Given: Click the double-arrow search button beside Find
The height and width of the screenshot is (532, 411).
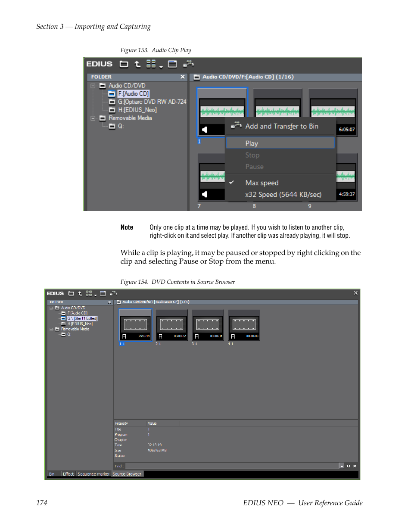Looking at the screenshot, I should point(349,466).
